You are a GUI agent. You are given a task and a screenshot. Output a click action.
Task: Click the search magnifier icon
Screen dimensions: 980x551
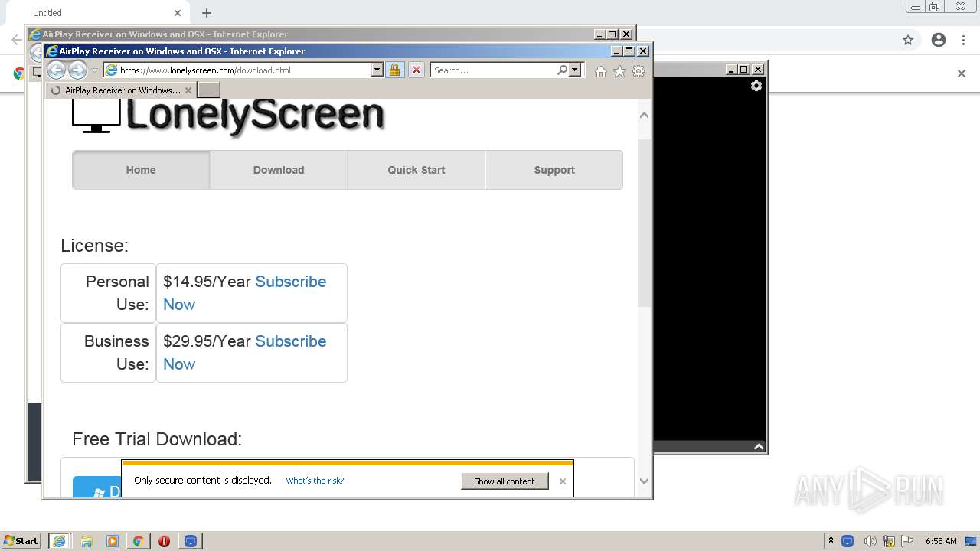tap(563, 70)
